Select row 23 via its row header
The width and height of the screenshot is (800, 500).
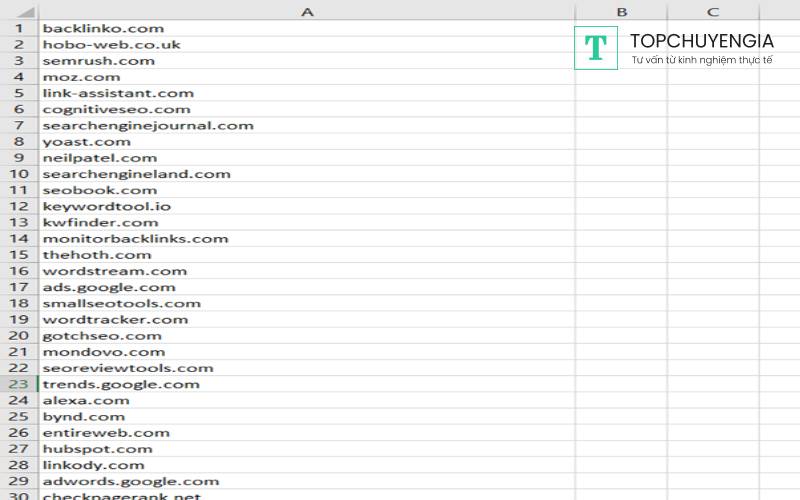(18, 384)
